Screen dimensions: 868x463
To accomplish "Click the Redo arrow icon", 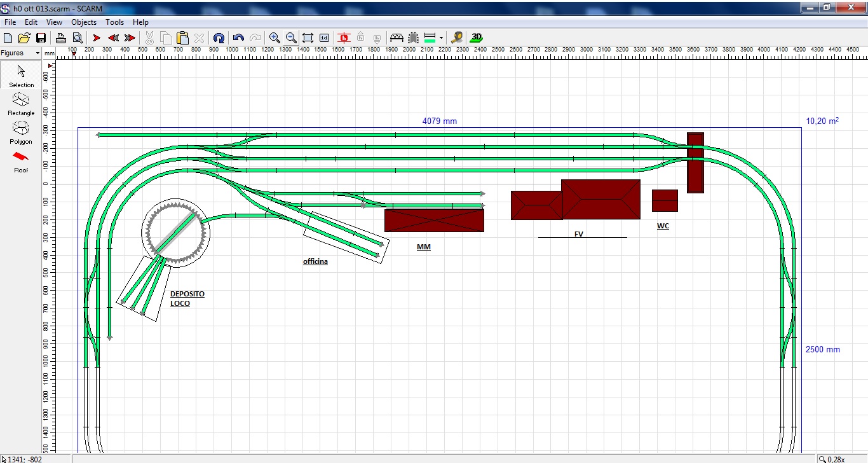I will (x=255, y=38).
